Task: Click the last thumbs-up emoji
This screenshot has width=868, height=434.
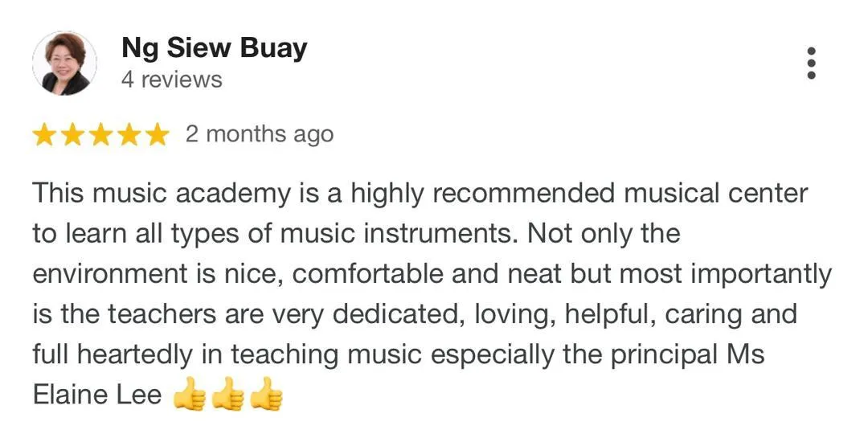Action: 266,394
